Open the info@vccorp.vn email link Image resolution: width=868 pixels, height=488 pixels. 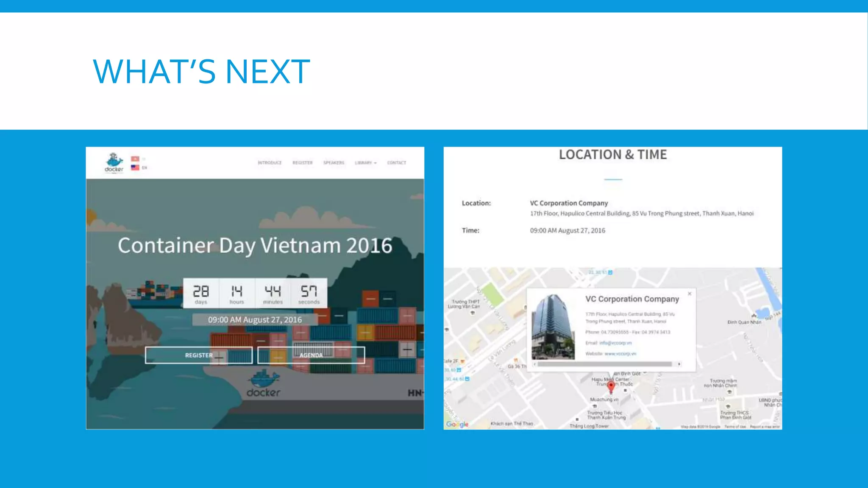pyautogui.click(x=615, y=343)
